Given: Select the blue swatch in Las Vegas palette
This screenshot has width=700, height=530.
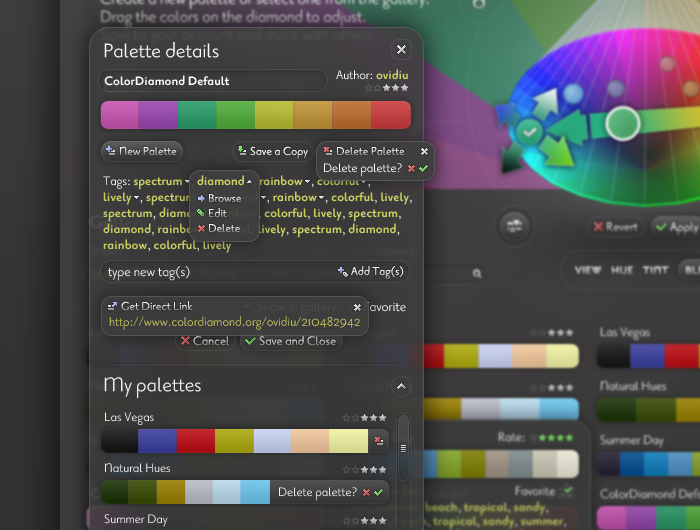Looking at the screenshot, I should [157, 441].
